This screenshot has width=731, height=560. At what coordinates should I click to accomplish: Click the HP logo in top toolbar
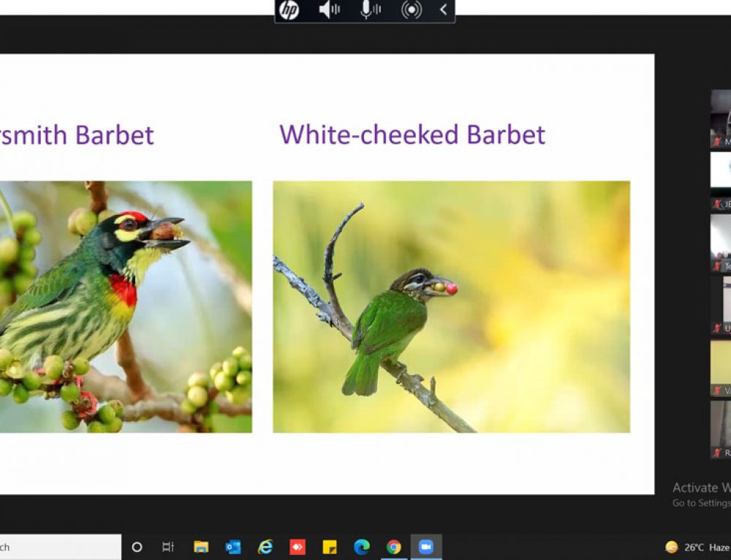(x=289, y=10)
